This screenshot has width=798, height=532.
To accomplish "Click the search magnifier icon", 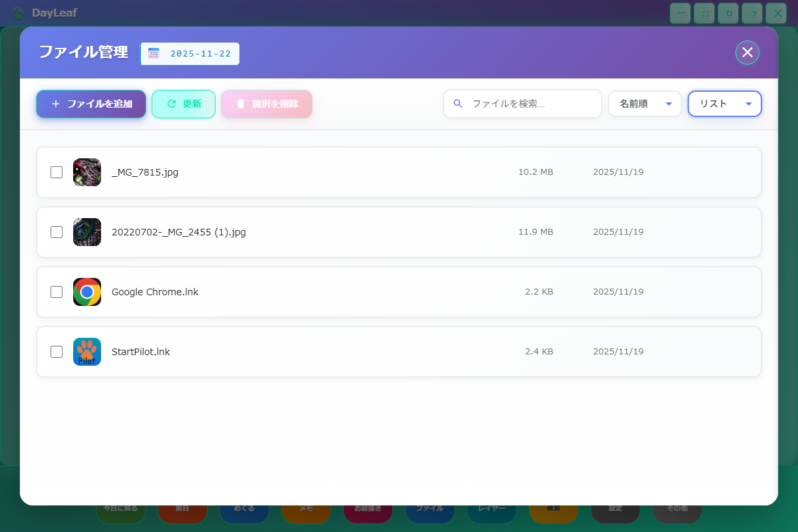I will 458,104.
